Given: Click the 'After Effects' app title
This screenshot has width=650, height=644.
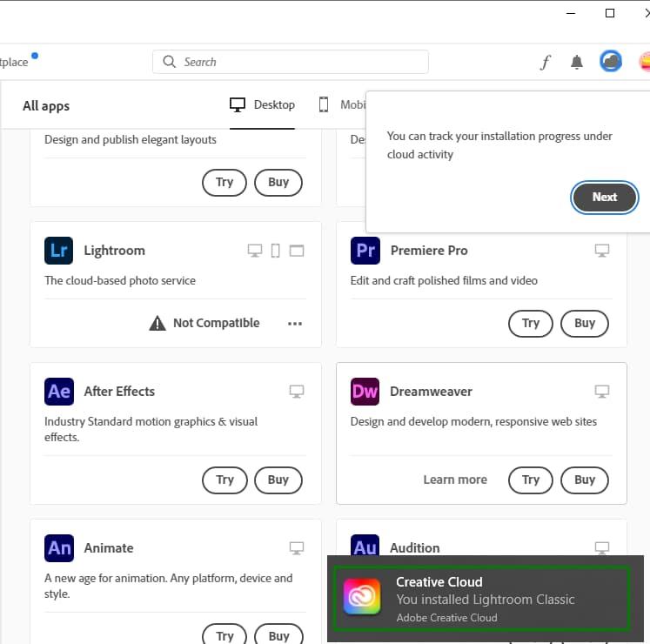Looking at the screenshot, I should 119,392.
